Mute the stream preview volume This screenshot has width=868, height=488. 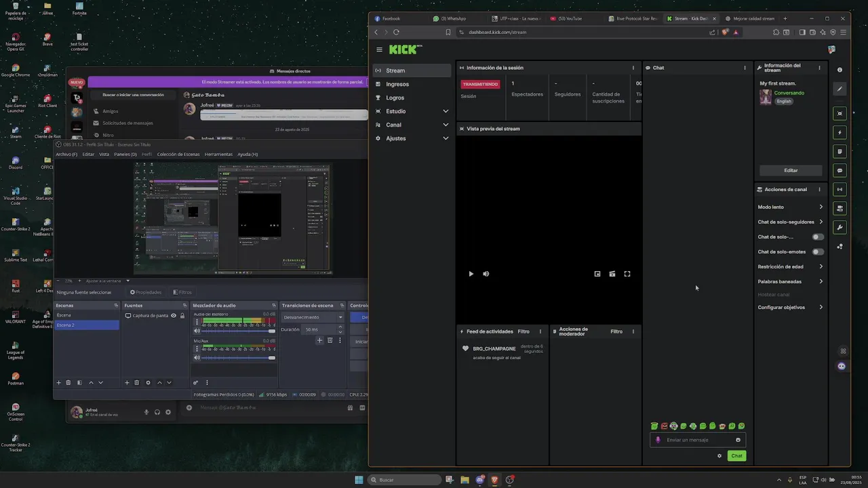486,274
